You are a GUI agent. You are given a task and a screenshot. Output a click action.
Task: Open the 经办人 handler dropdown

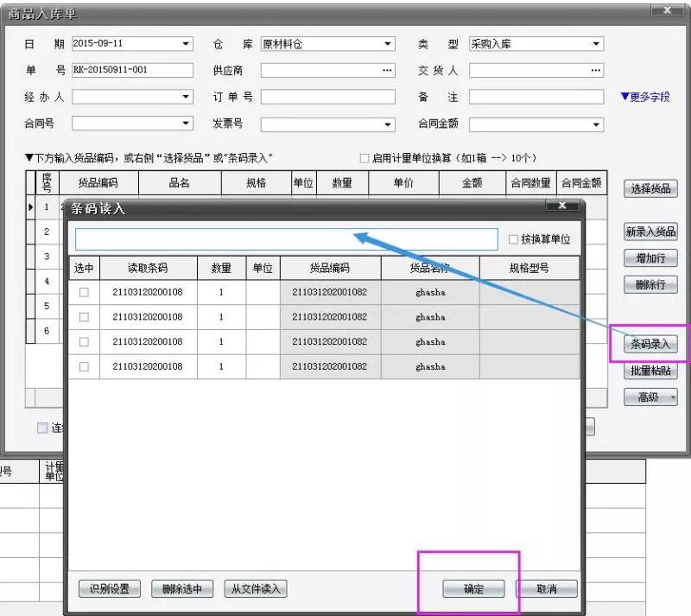187,98
